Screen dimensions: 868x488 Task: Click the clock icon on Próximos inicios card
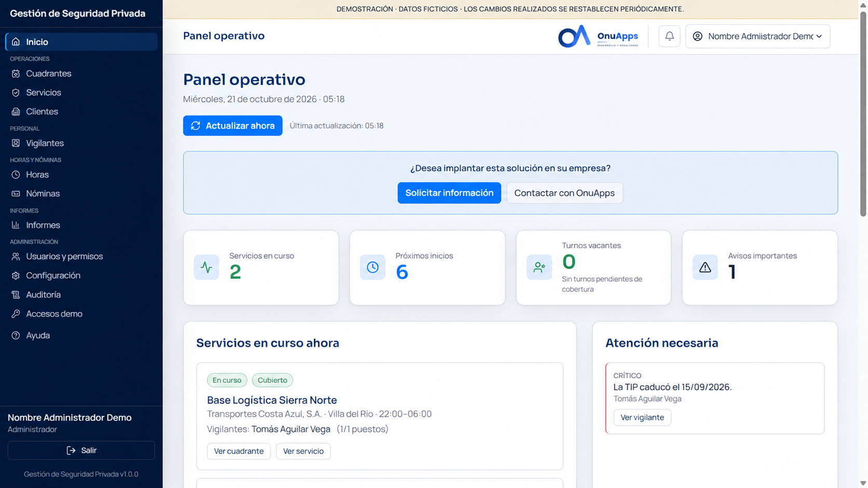(x=373, y=267)
